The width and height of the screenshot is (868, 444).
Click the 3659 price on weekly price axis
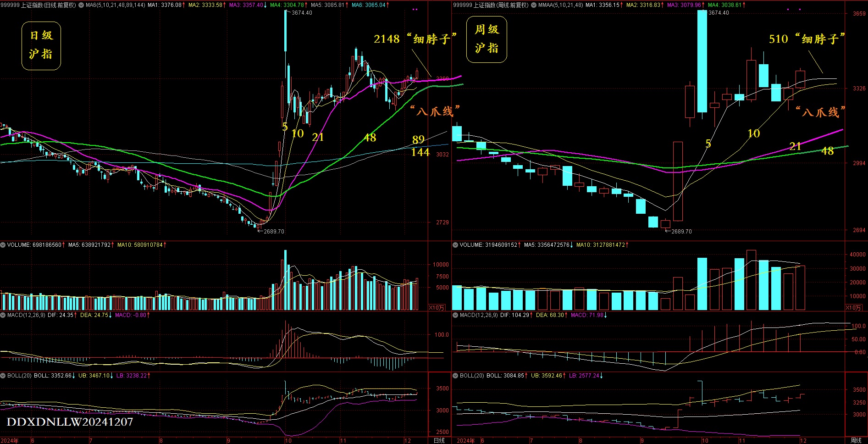click(859, 14)
